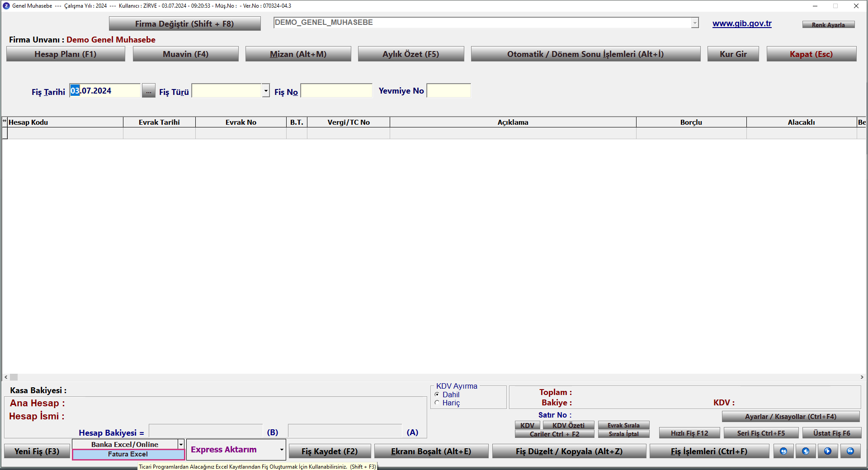Viewport: 868px width, 470px height.
Task: Open Renk Ayarla color settings
Action: tap(828, 25)
